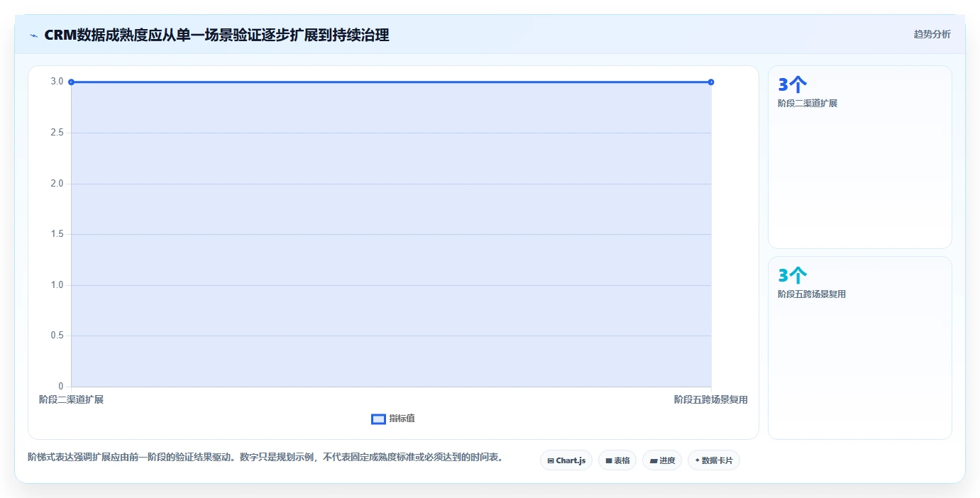
Task: Click the 指标值 legend color box
Action: (x=378, y=419)
